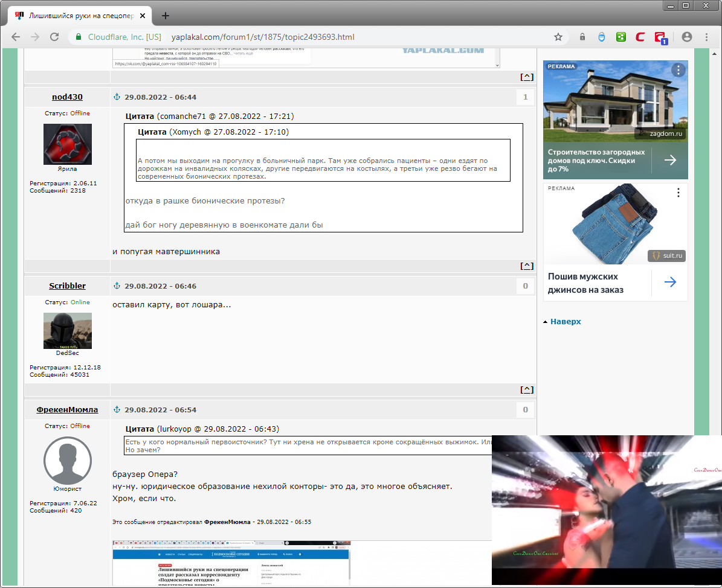Open the red extension icon with badge 1
This screenshot has width=722, height=588.
point(660,37)
